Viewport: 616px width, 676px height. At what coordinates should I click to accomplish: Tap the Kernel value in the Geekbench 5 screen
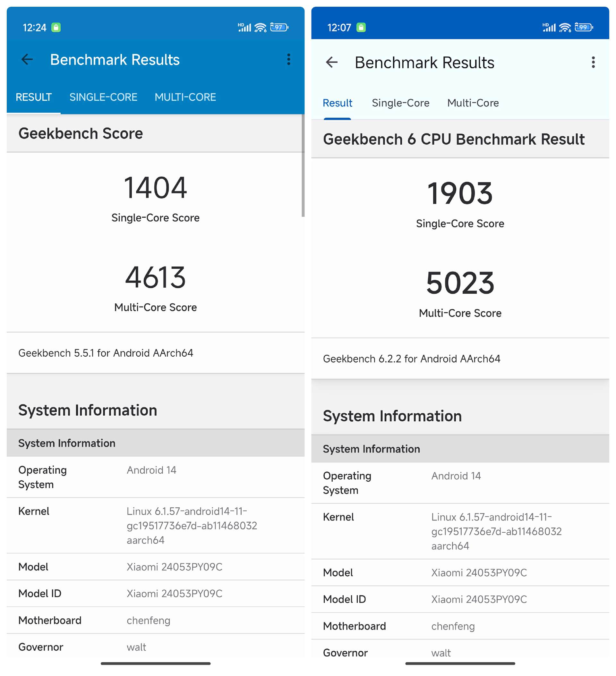(x=192, y=526)
